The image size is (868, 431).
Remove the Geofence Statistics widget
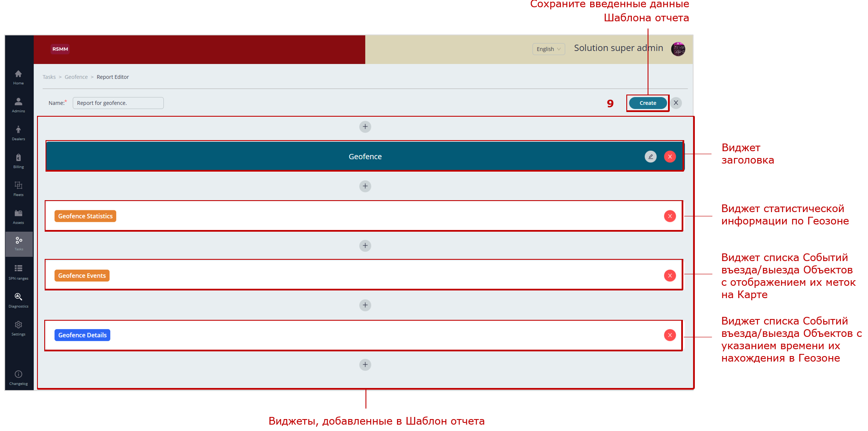(x=670, y=216)
